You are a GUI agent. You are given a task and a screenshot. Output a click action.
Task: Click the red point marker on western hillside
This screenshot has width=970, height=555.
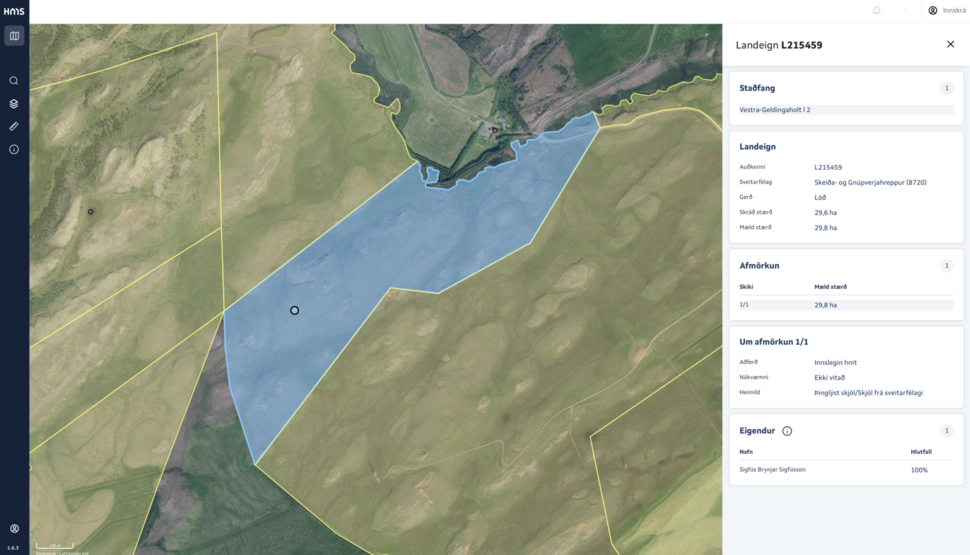(x=90, y=212)
